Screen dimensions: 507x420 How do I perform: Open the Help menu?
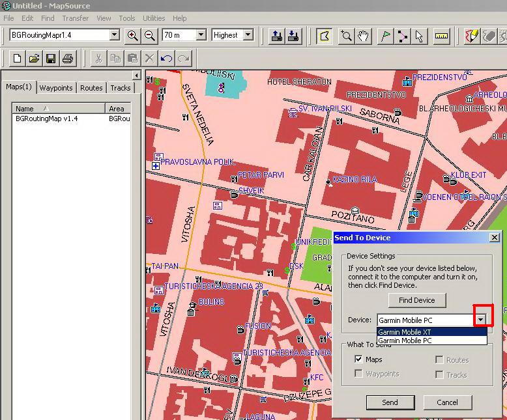point(179,18)
